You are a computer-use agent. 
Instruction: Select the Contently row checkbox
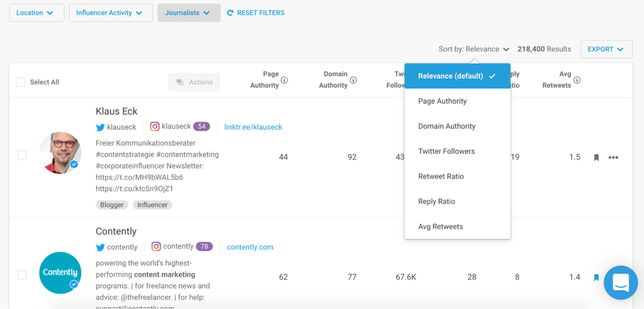pyautogui.click(x=22, y=275)
